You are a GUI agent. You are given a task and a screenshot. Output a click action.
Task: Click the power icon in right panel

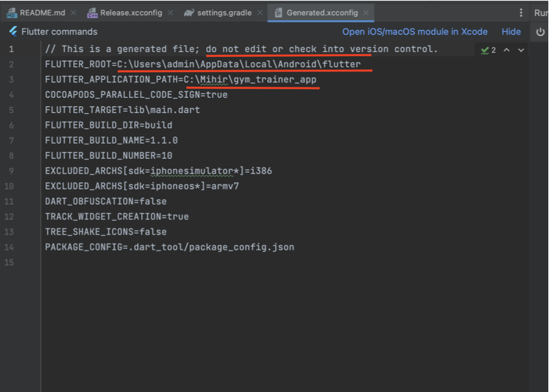point(540,32)
